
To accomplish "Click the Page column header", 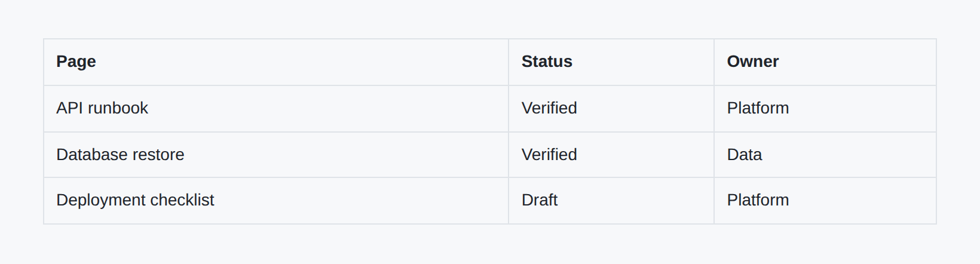I will click(76, 62).
